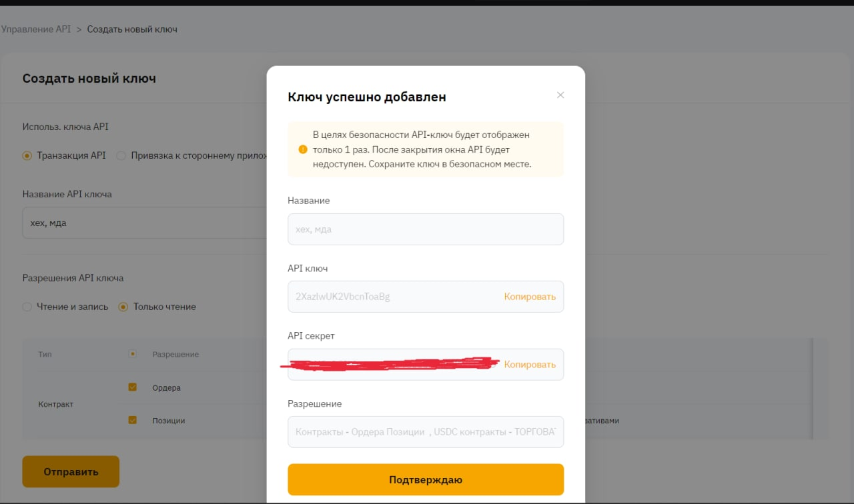Click the Отправить submit button
The width and height of the screenshot is (854, 504).
pyautogui.click(x=71, y=472)
